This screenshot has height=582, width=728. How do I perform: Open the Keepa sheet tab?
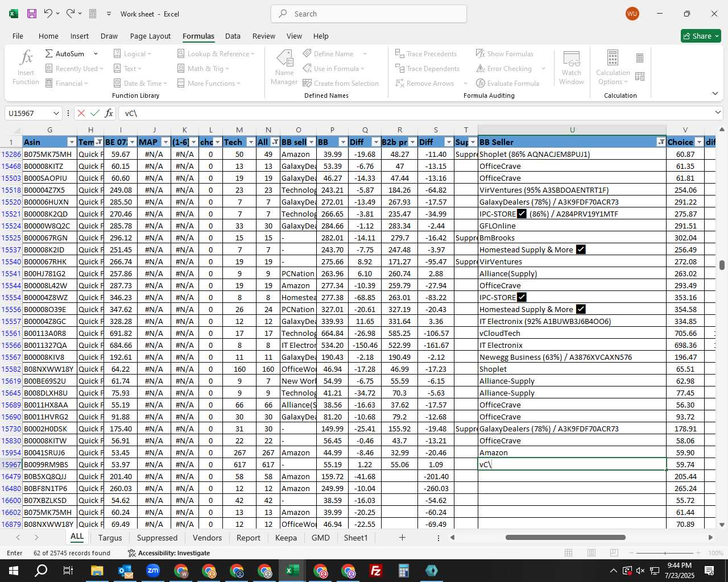286,538
